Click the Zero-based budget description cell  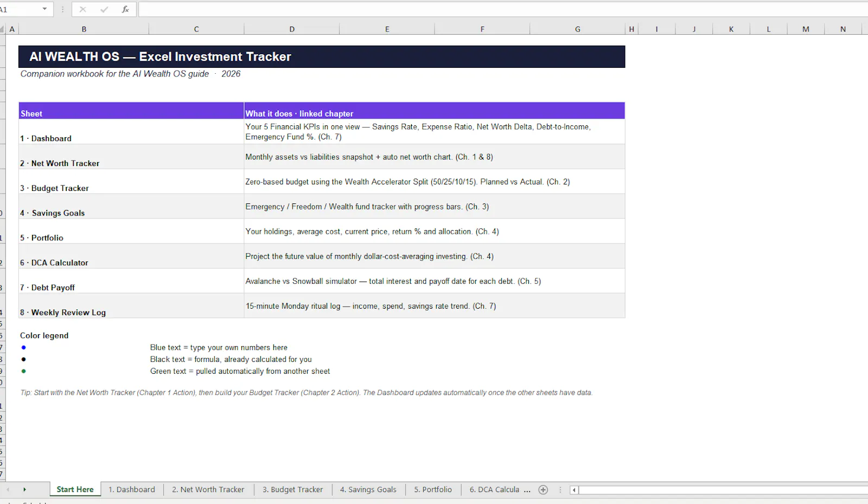pos(435,182)
